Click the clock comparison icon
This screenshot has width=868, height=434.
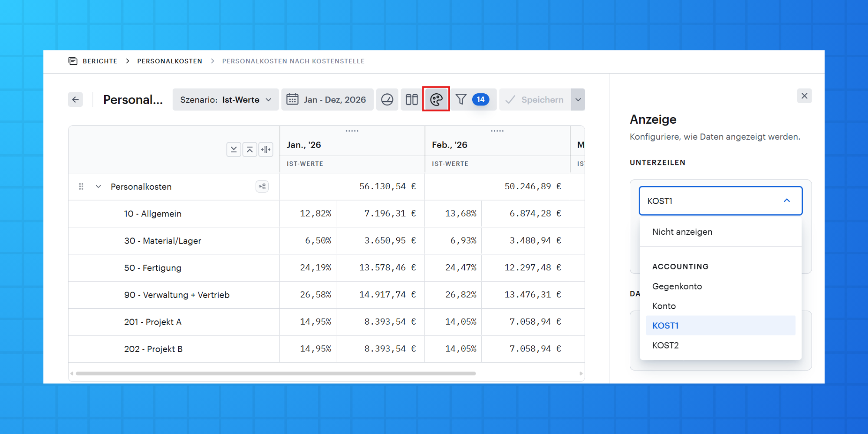tap(387, 100)
